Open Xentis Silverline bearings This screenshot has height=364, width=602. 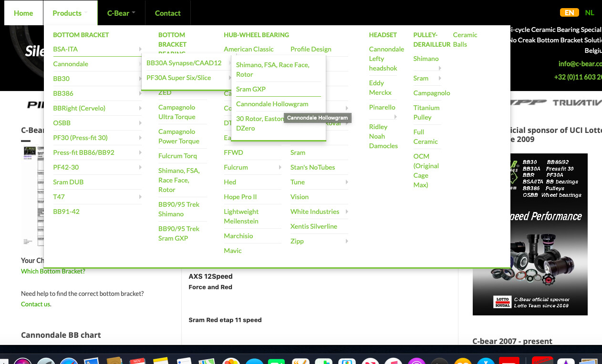[x=314, y=226]
